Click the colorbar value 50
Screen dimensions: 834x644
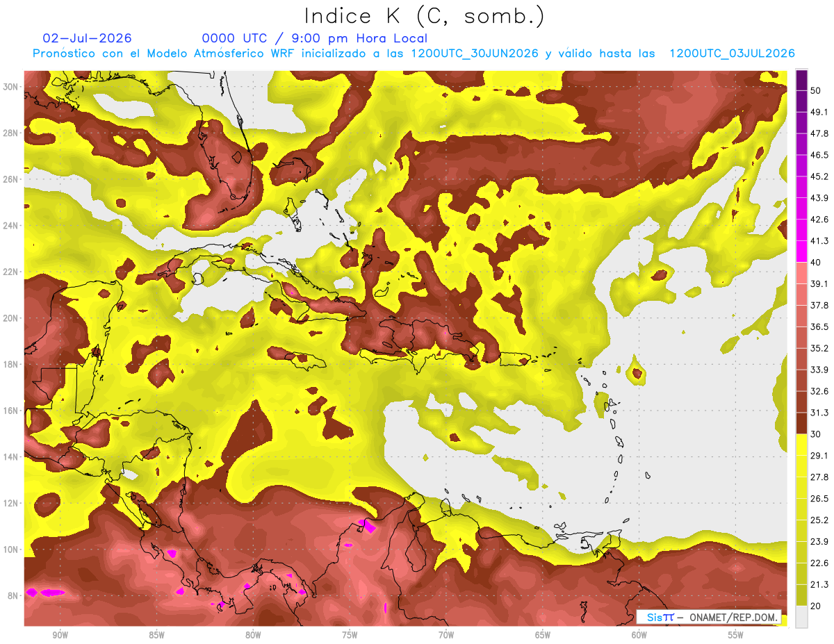815,90
